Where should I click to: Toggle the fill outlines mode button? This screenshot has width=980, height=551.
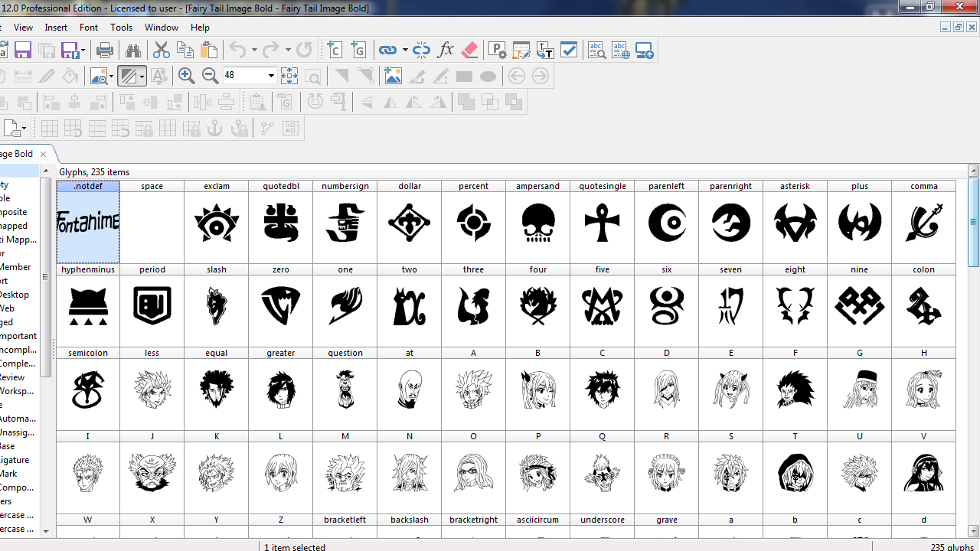128,76
